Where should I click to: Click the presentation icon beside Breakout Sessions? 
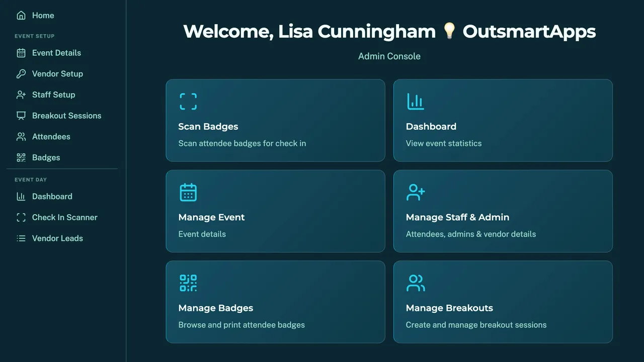pyautogui.click(x=21, y=116)
